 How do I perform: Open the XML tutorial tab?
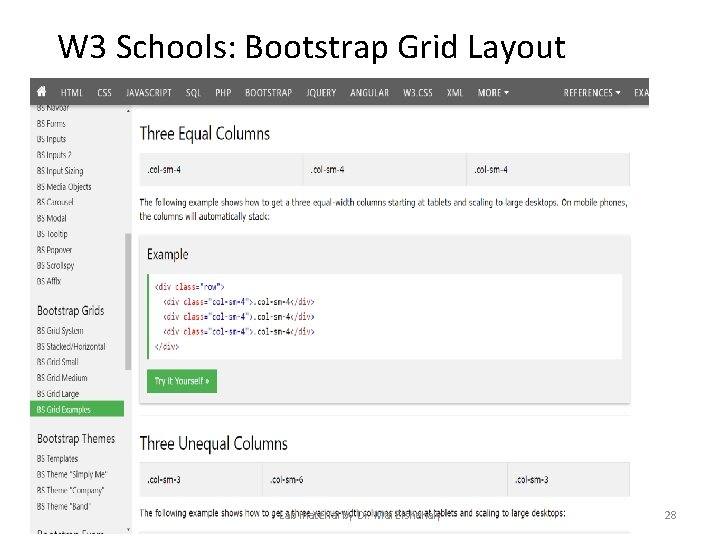click(455, 93)
